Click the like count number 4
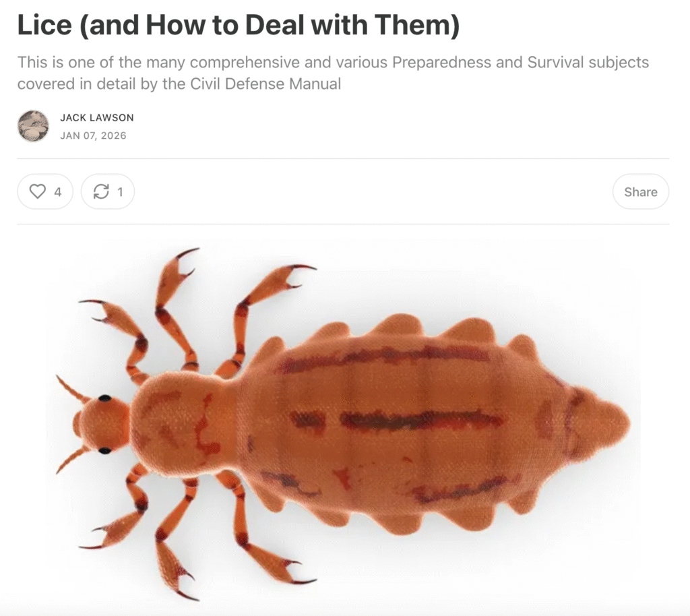The width and height of the screenshot is (690, 616). pyautogui.click(x=58, y=192)
